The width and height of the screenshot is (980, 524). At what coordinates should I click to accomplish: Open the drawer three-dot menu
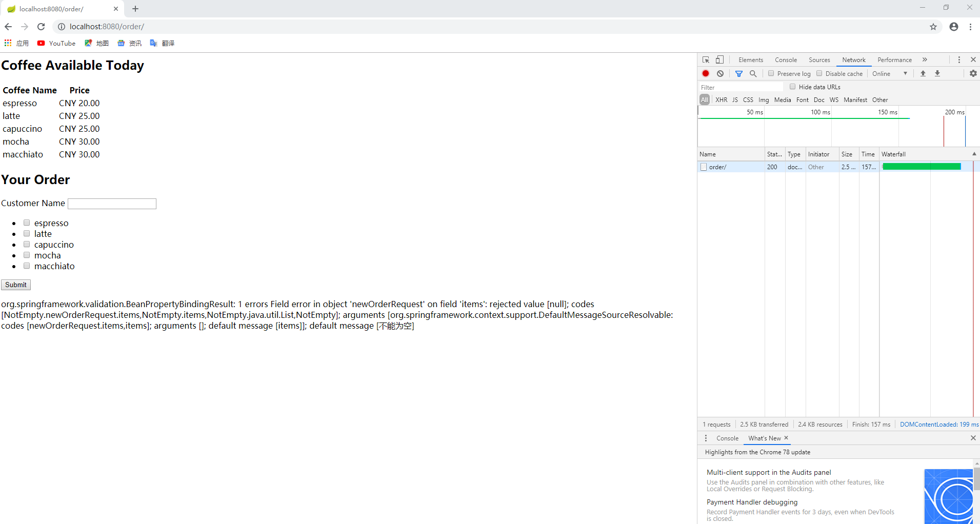[706, 438]
